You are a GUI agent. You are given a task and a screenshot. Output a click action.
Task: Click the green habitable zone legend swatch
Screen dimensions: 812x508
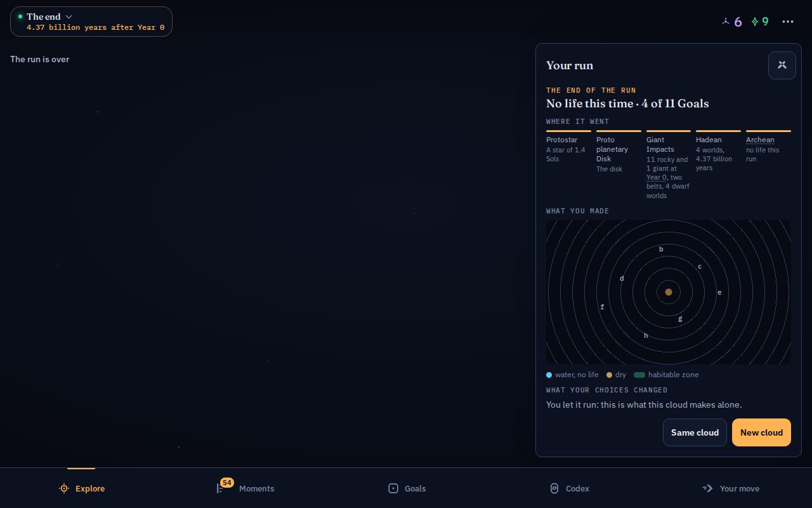639,375
